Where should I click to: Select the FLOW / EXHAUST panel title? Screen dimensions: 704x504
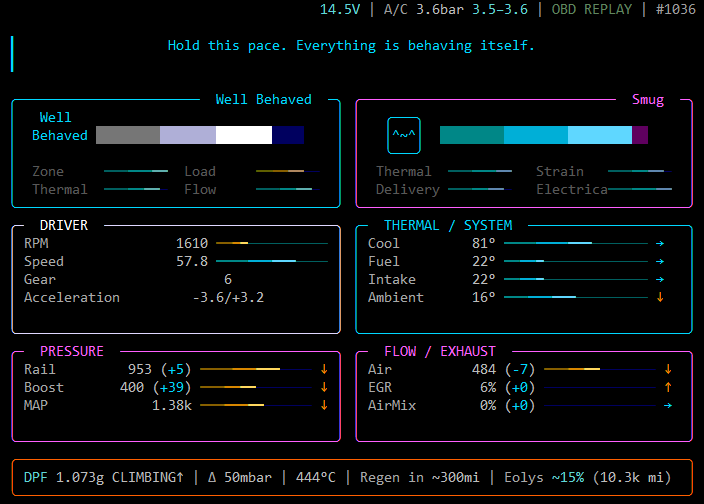(440, 351)
